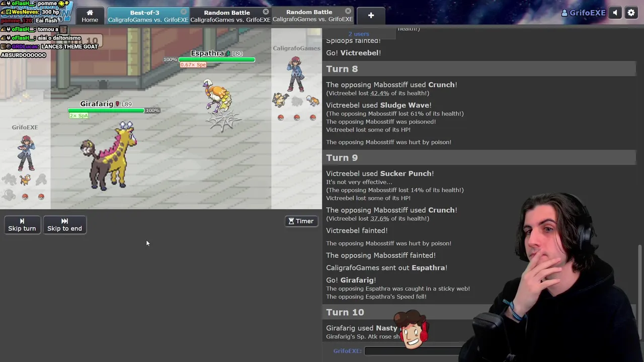
Task: Click the 0.67× Spe status badge
Action: pos(193,65)
